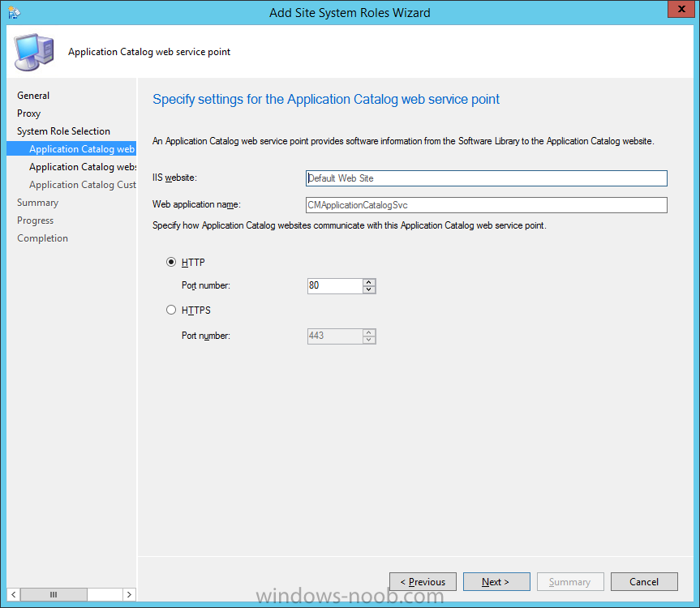The width and height of the screenshot is (700, 608).
Task: Click the IIS website text field
Action: (486, 178)
